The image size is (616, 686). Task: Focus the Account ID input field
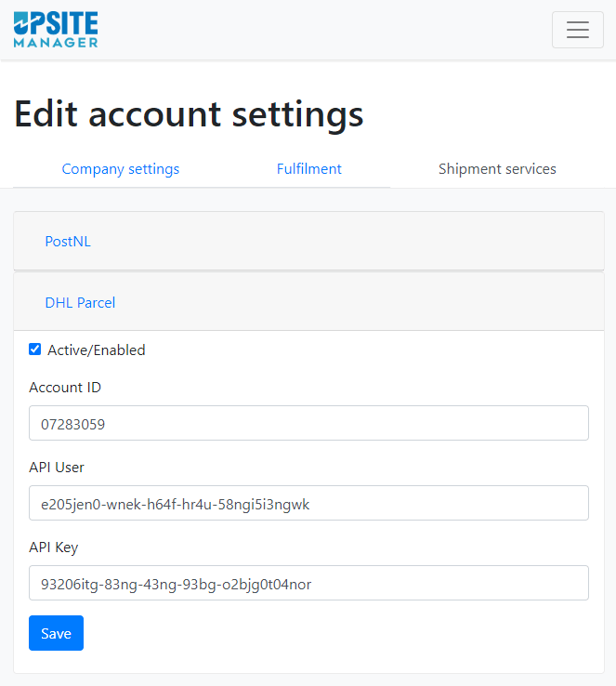pos(308,423)
